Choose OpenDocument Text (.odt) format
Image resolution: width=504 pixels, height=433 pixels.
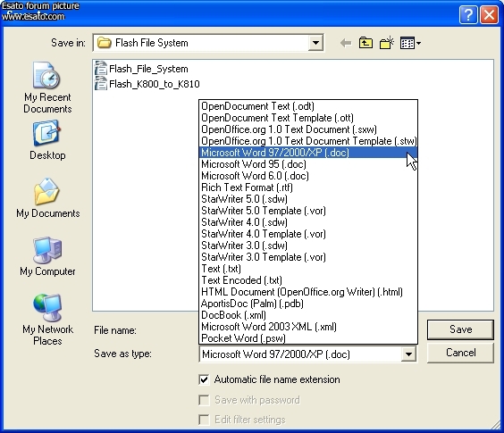pyautogui.click(x=308, y=106)
